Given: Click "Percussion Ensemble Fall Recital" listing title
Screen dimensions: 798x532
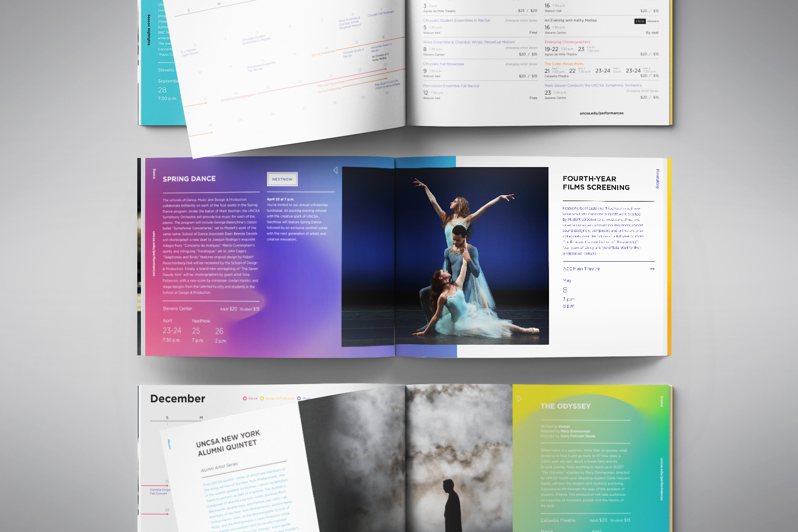Looking at the screenshot, I should click(x=451, y=86).
